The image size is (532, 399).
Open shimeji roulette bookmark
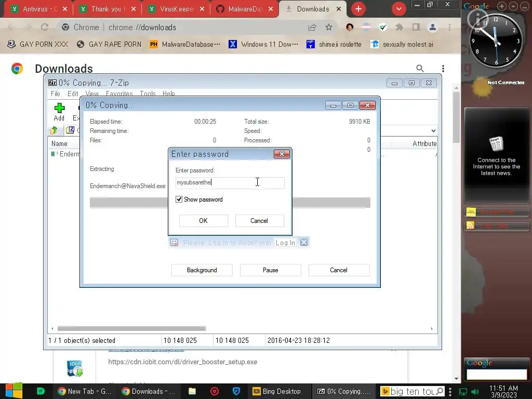(334, 44)
